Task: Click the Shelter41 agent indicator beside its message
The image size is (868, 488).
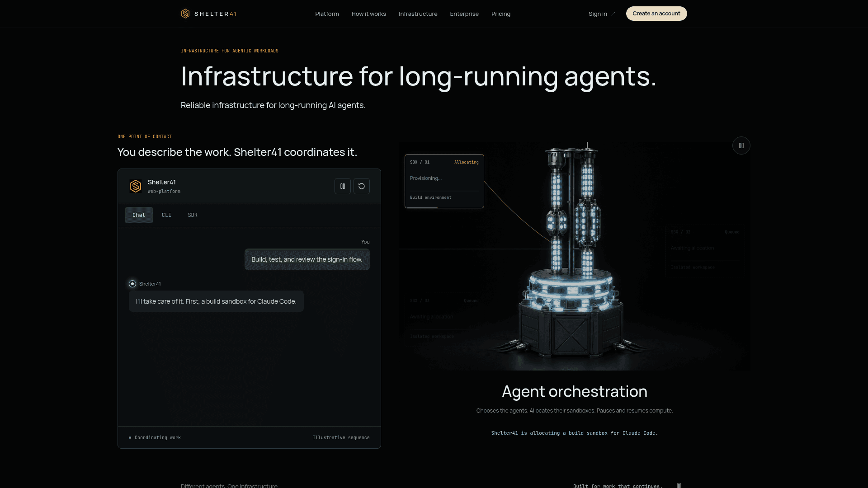Action: click(x=132, y=284)
